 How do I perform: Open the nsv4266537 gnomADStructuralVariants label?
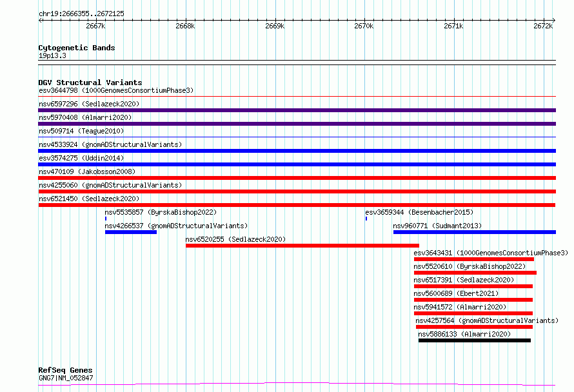176,226
